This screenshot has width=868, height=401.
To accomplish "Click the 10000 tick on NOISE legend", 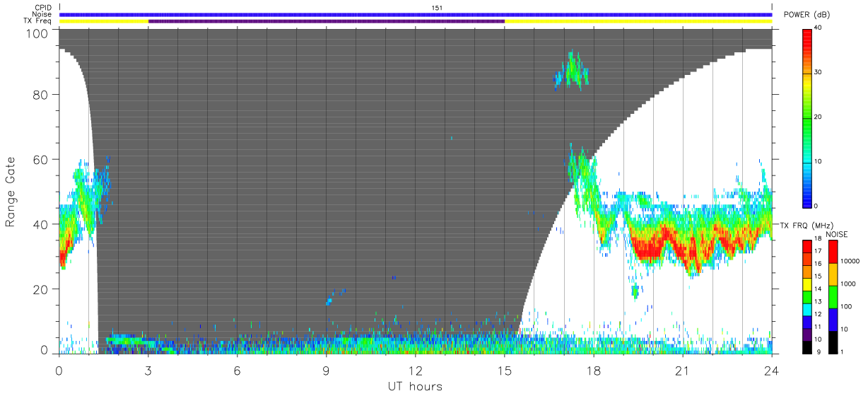I will [x=850, y=260].
